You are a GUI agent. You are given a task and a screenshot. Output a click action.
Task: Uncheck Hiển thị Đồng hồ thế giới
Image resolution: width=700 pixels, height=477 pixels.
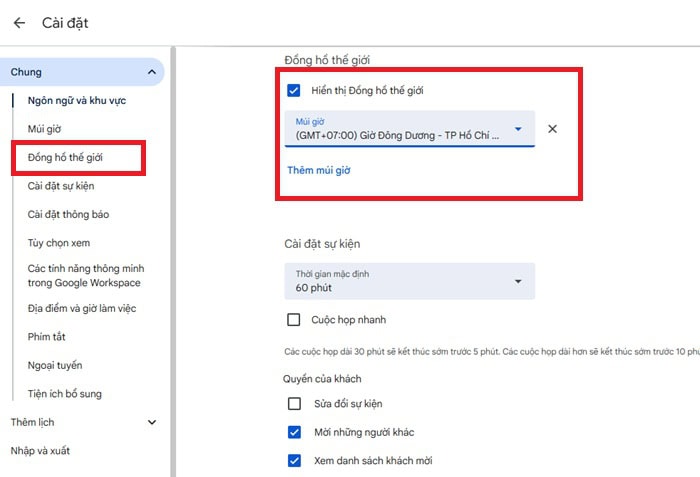[x=294, y=91]
